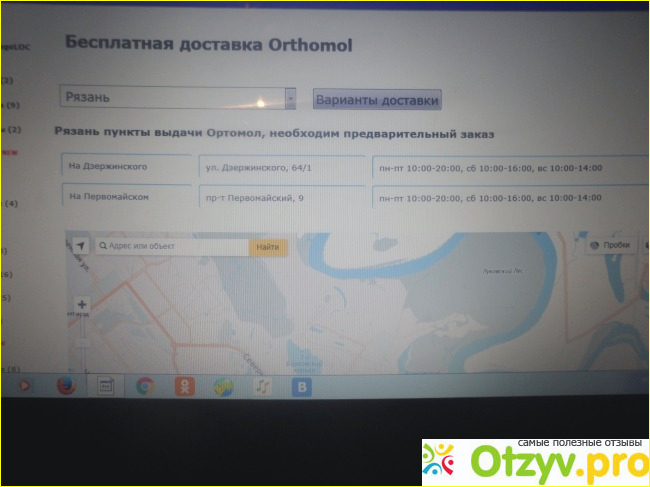Click the address ул. Дзержинского, 64/1

[x=281, y=168]
